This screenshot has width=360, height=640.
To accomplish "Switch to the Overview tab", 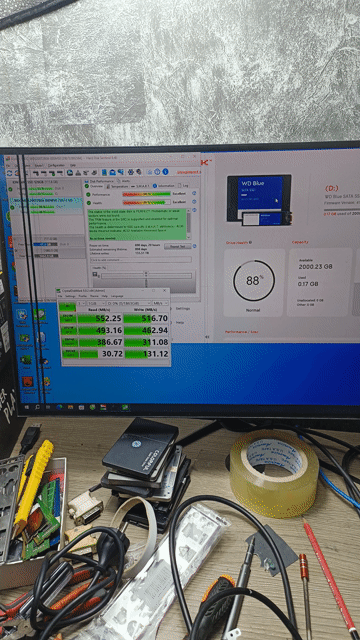I will 93,186.
